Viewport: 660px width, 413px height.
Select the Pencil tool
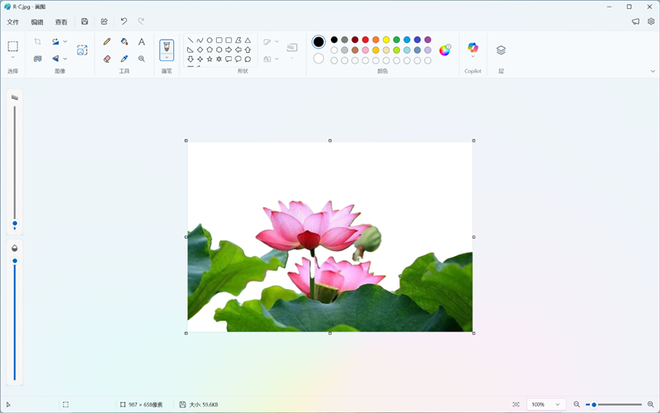pos(107,42)
